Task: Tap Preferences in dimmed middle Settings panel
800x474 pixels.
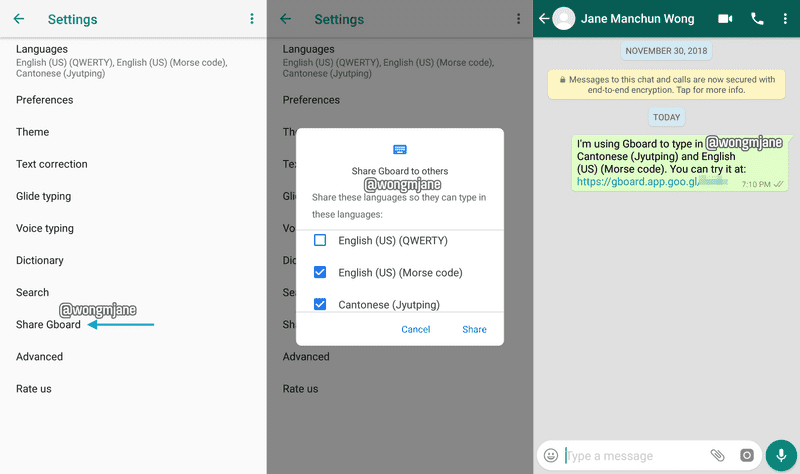Action: [x=311, y=100]
